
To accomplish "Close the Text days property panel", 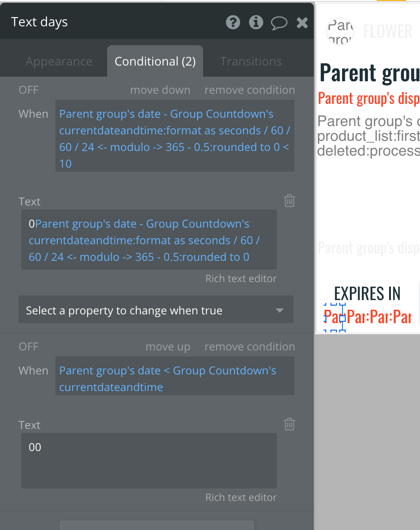I will 302,22.
